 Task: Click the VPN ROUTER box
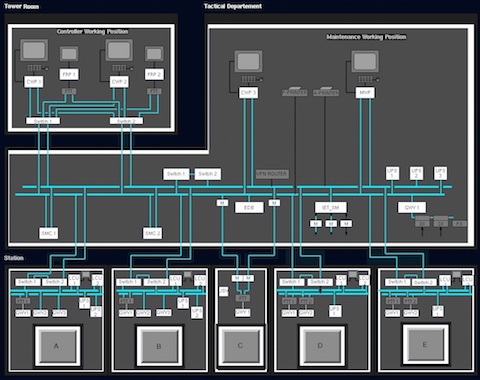272,174
